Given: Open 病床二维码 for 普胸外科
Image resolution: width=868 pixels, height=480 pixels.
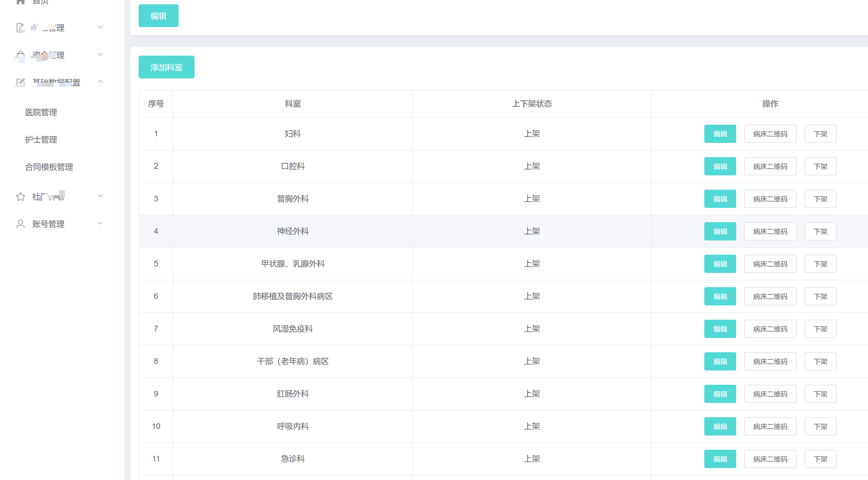Looking at the screenshot, I should pyautogui.click(x=770, y=199).
